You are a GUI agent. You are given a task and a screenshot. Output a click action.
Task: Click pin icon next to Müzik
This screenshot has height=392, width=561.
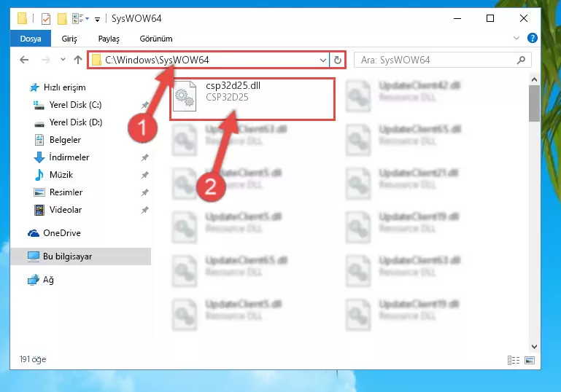[x=144, y=175]
